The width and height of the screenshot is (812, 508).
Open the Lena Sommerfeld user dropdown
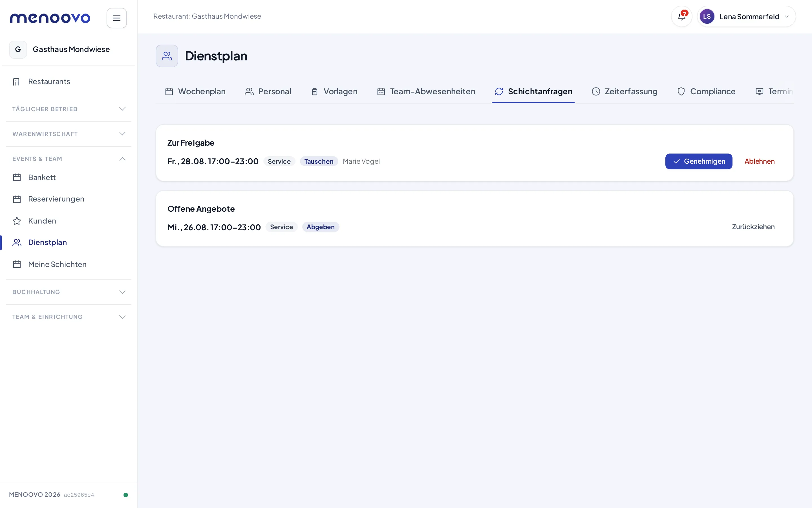click(746, 16)
